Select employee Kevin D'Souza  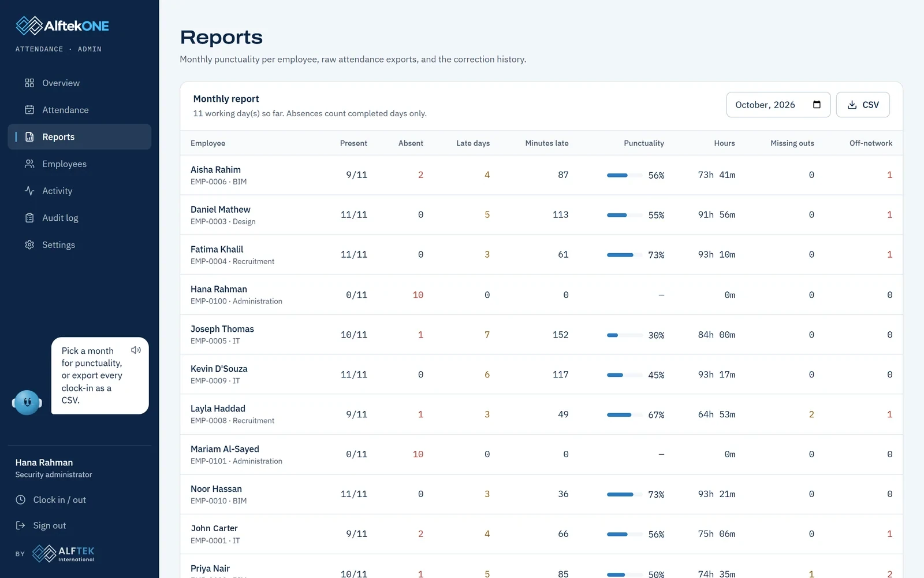pyautogui.click(x=219, y=369)
